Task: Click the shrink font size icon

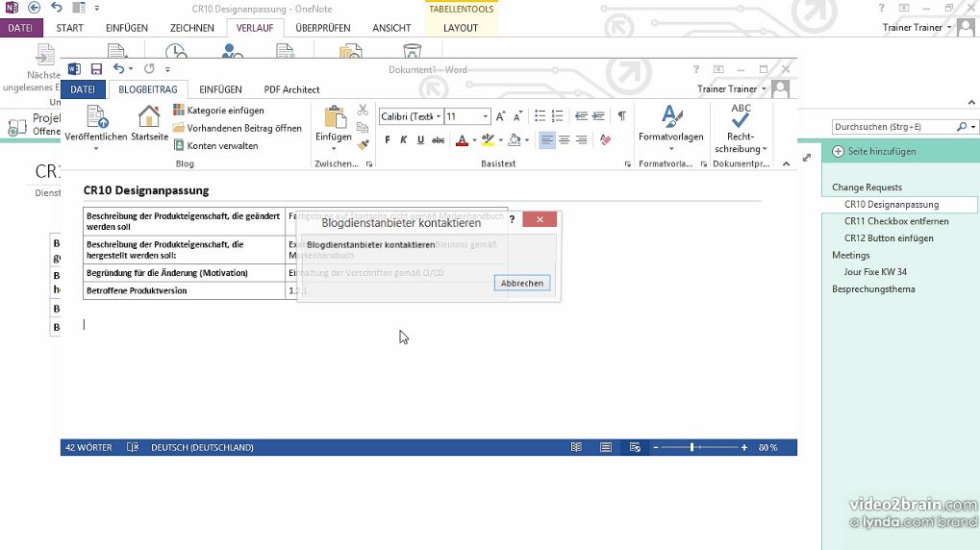Action: pos(517,116)
